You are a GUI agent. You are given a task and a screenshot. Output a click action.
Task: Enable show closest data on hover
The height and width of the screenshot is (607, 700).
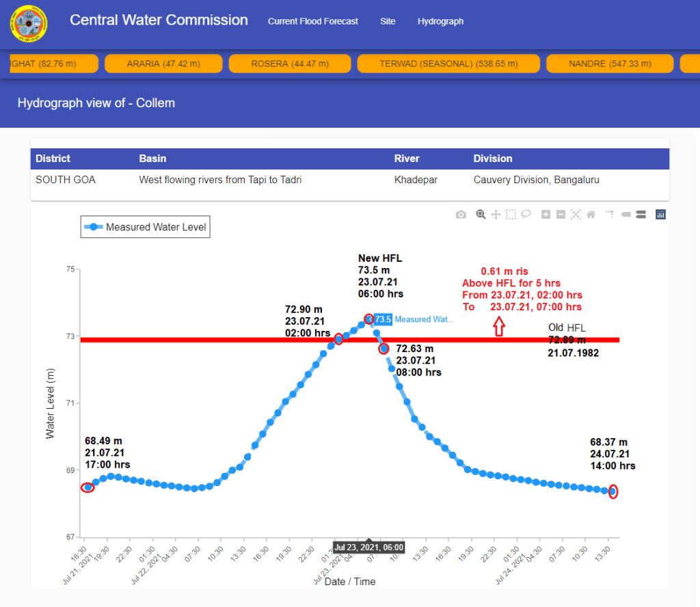coord(625,215)
